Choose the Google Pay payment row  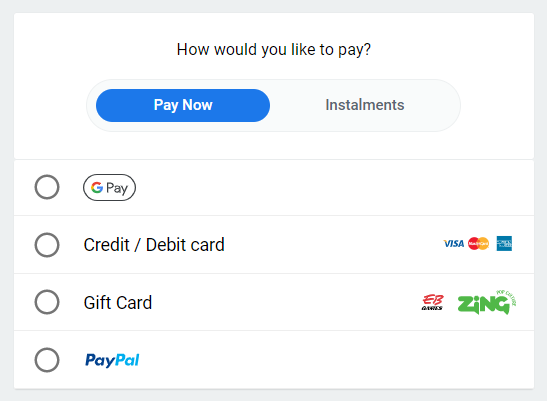coord(274,188)
